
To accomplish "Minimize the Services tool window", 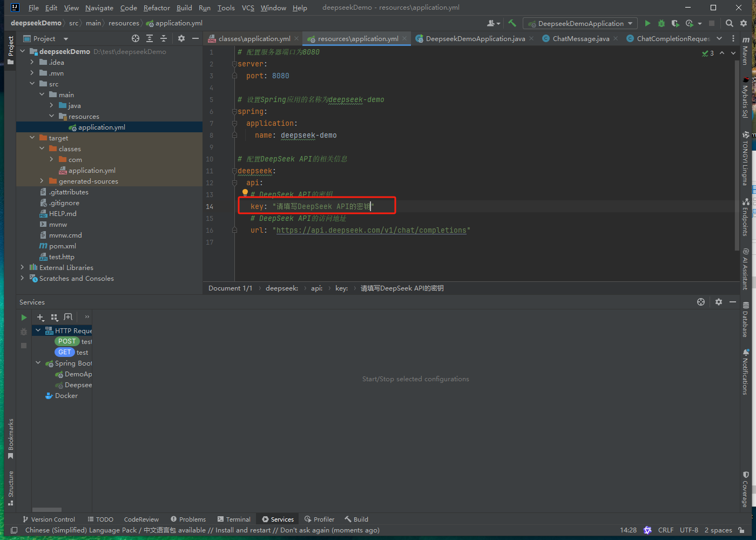I will (x=733, y=302).
